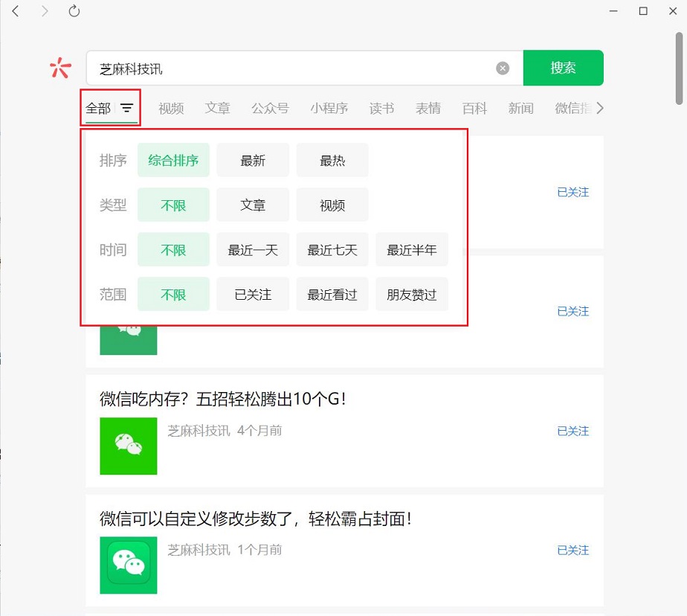The height and width of the screenshot is (616, 687).
Task: Click thumbnail of the 微信吃内存 article
Action: (129, 446)
